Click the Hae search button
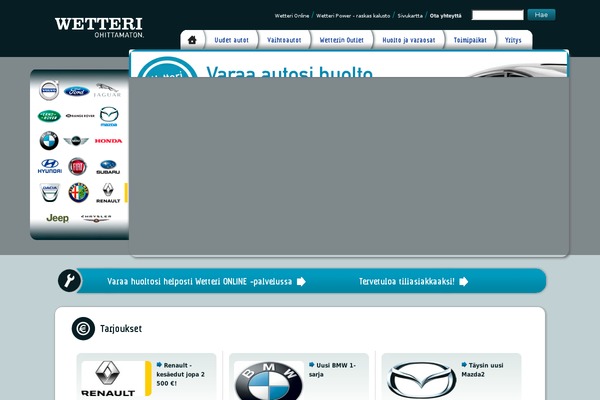This screenshot has width=600, height=400. 541,15
